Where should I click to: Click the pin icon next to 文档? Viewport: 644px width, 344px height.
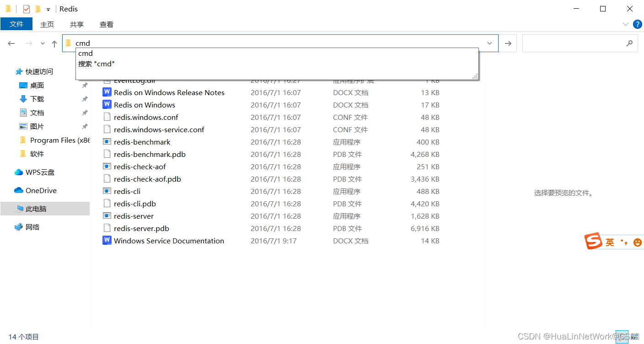point(85,113)
